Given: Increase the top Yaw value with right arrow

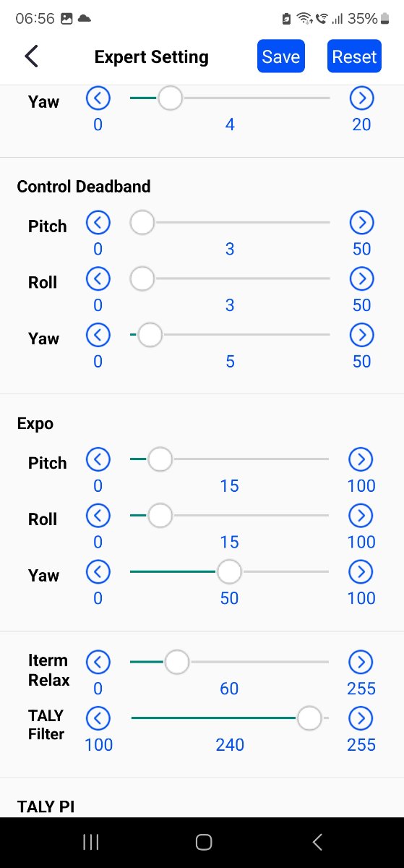Looking at the screenshot, I should pyautogui.click(x=361, y=98).
